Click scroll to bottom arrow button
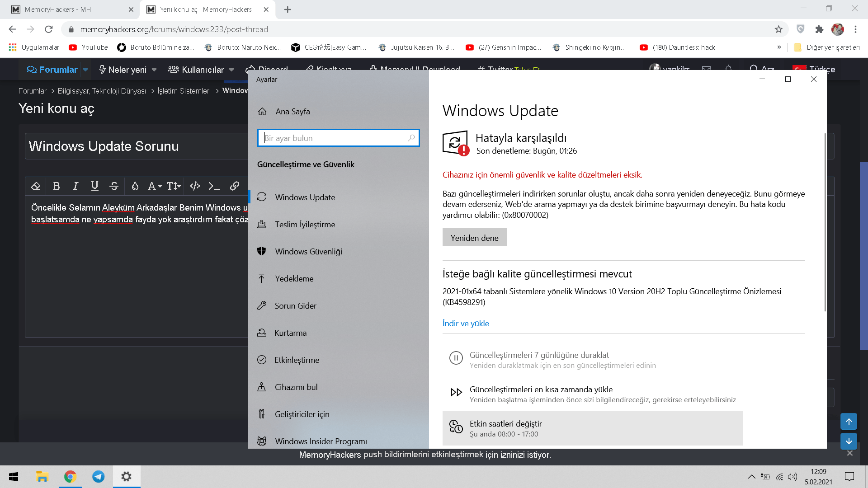 tap(849, 441)
